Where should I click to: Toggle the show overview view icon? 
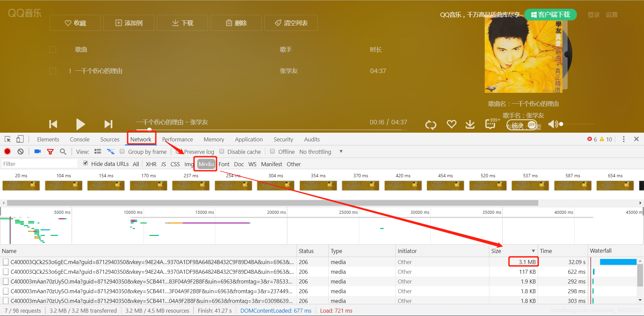[x=111, y=151]
